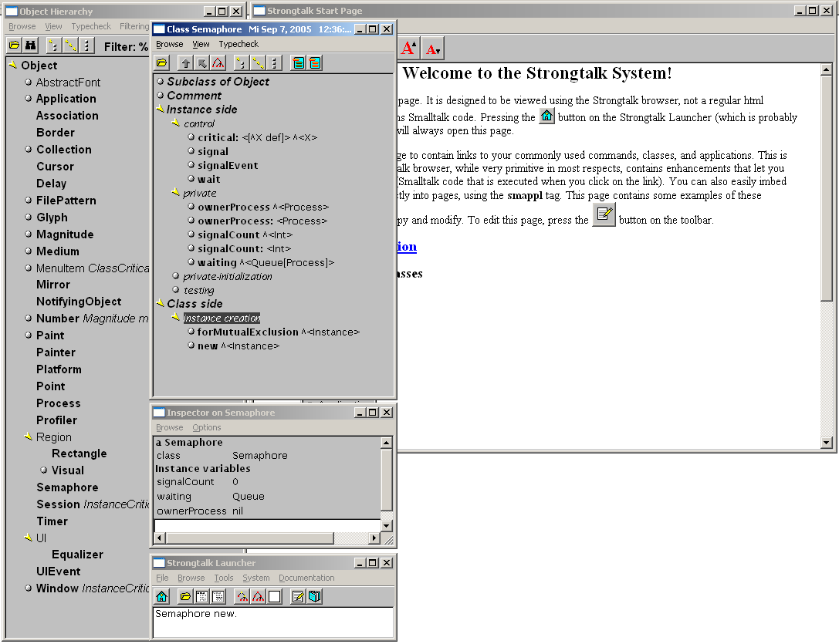
Task: Click second list page icon in Launcher toolbar
Action: 218,596
